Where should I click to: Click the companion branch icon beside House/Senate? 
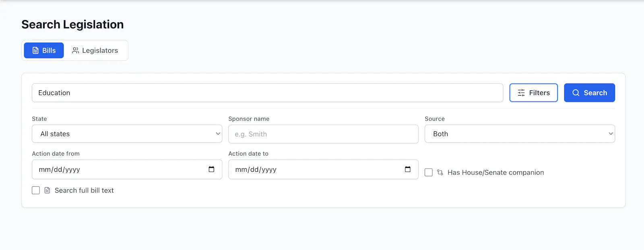click(x=440, y=173)
